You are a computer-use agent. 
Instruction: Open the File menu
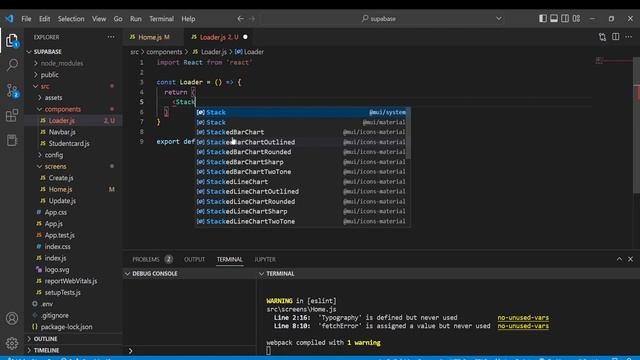coord(26,19)
